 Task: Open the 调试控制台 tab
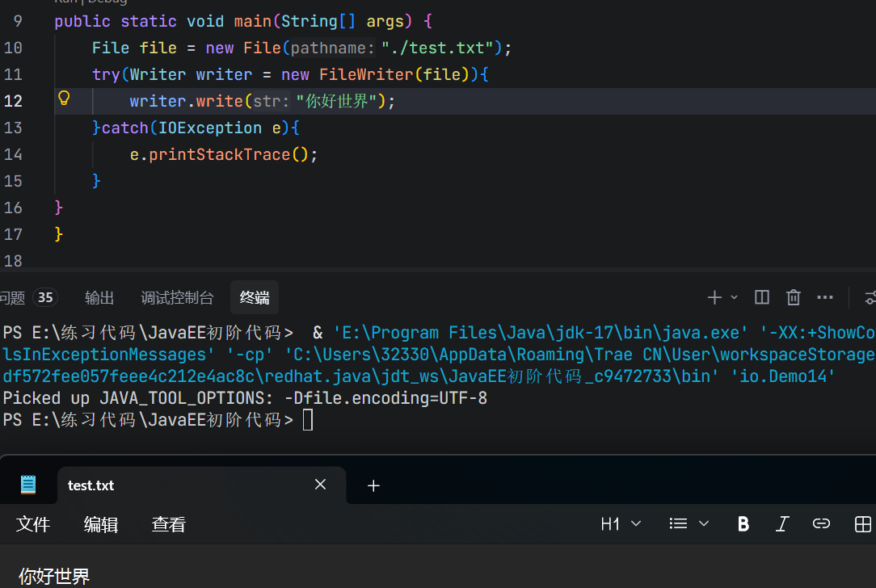coord(177,298)
